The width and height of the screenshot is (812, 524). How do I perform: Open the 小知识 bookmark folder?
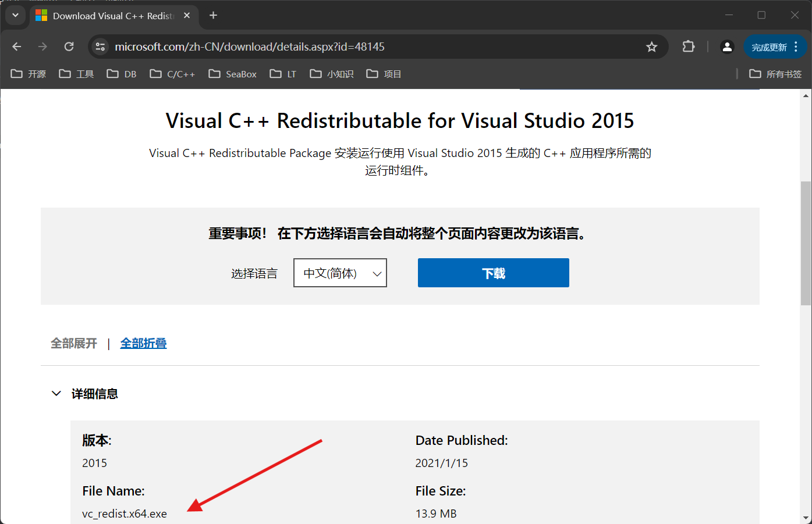click(332, 74)
